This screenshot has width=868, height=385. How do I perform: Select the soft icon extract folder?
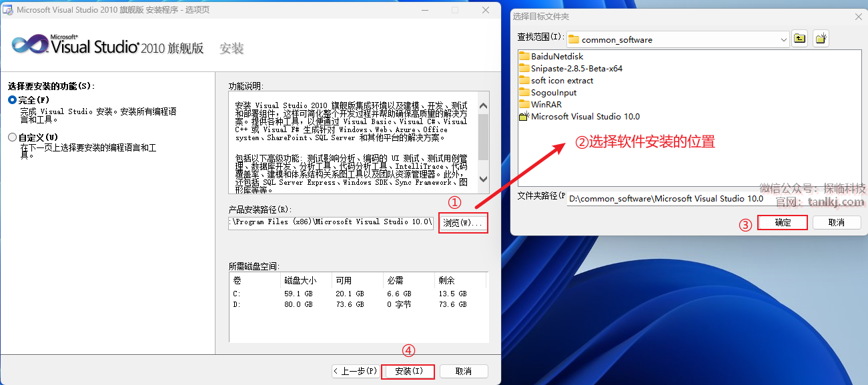(561, 81)
